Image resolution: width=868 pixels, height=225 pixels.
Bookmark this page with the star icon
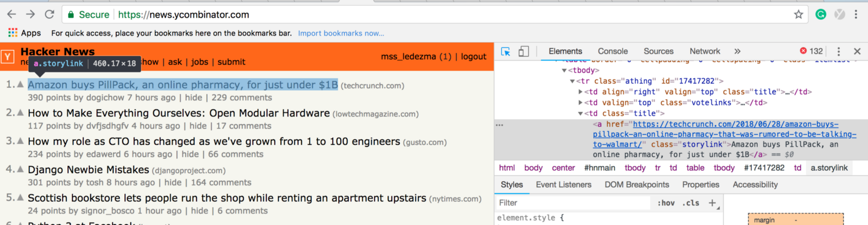coord(799,15)
